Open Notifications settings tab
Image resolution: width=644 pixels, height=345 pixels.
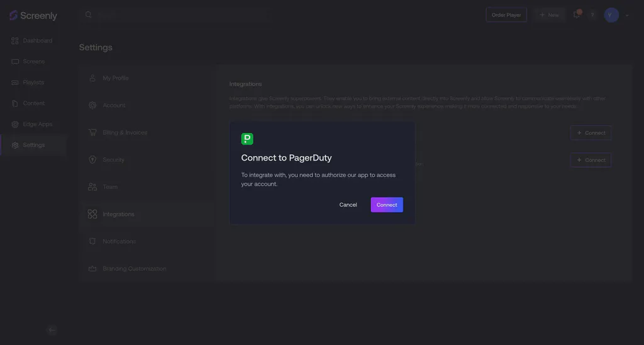[146, 241]
